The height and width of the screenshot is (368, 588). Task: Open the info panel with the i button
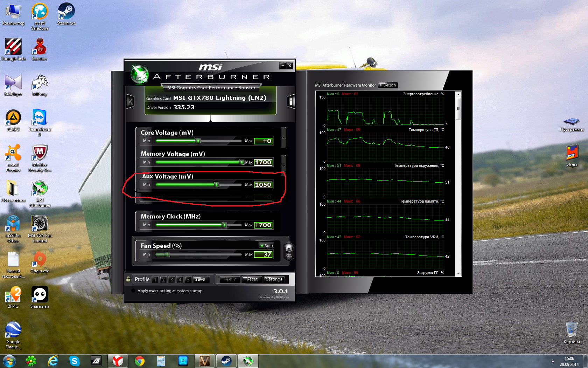coord(290,102)
